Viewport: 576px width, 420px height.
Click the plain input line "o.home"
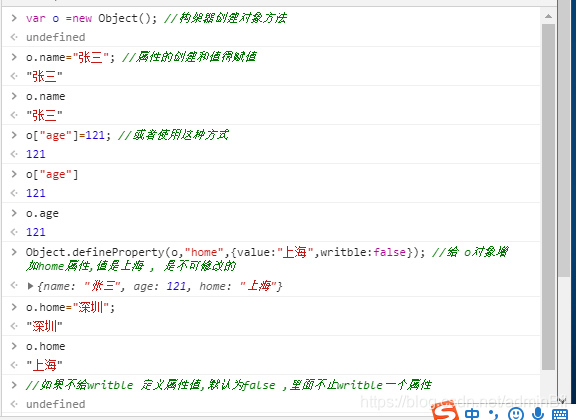pos(46,346)
